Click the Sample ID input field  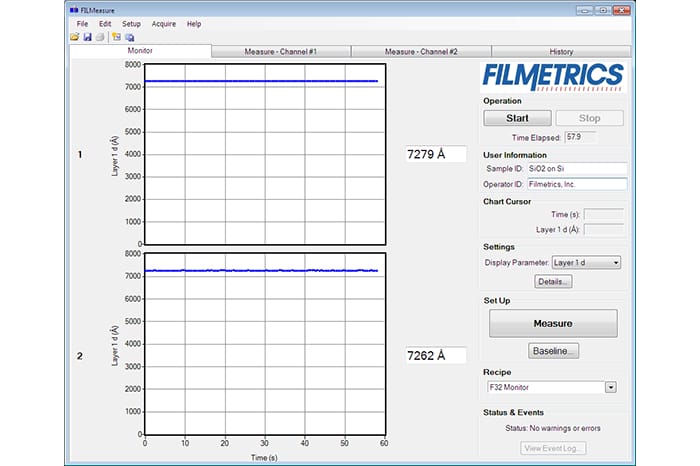577,169
